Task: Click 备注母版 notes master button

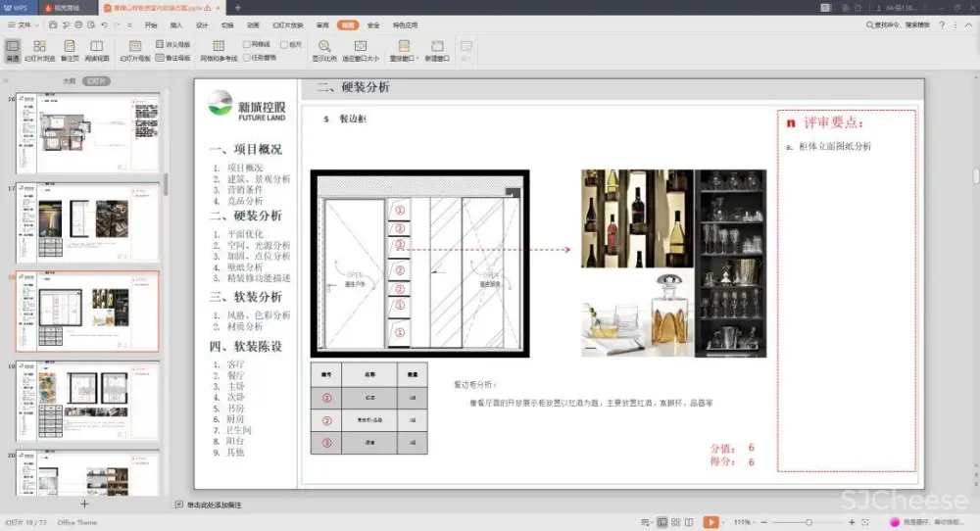Action: click(173, 58)
